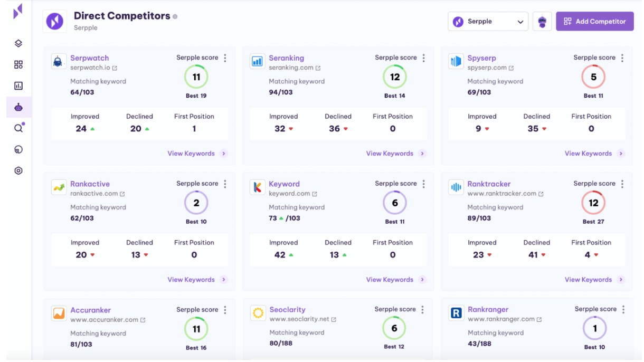Image resolution: width=644 pixels, height=362 pixels.
Task: Open www.accuranker.com external link icon
Action: 143,320
